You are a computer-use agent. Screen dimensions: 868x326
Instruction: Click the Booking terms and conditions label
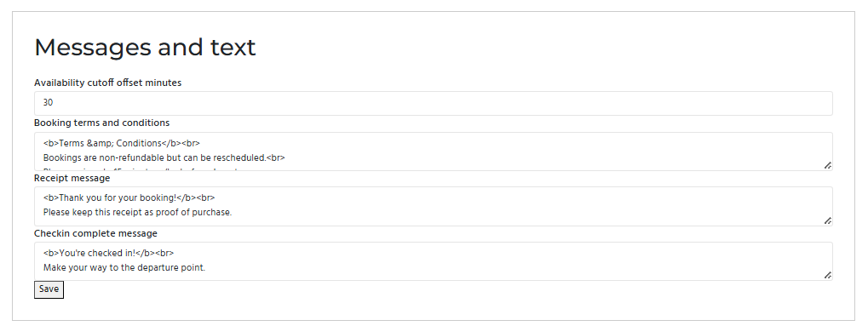(x=102, y=123)
